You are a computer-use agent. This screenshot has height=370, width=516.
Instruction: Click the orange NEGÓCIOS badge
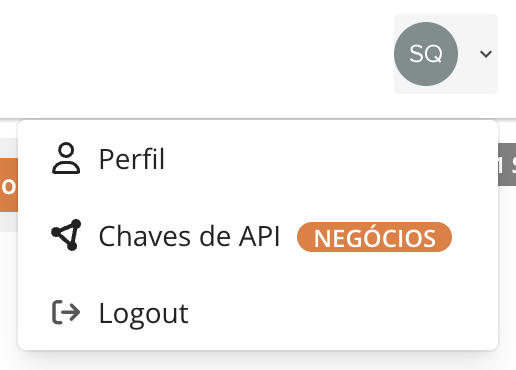pyautogui.click(x=374, y=237)
